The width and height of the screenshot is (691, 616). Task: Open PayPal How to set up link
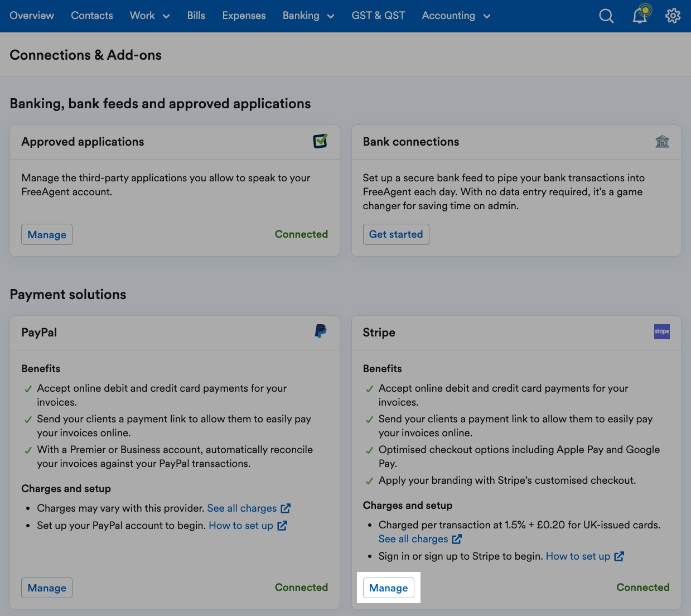(x=241, y=526)
